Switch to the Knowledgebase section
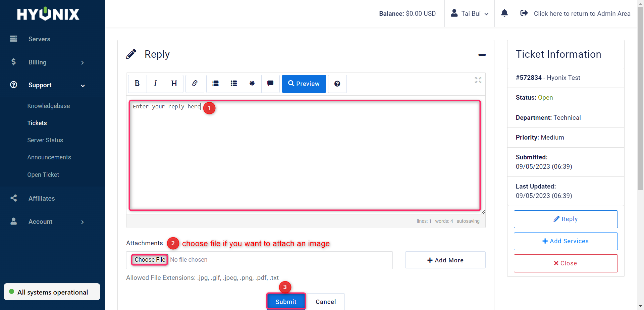The height and width of the screenshot is (310, 644). (48, 106)
